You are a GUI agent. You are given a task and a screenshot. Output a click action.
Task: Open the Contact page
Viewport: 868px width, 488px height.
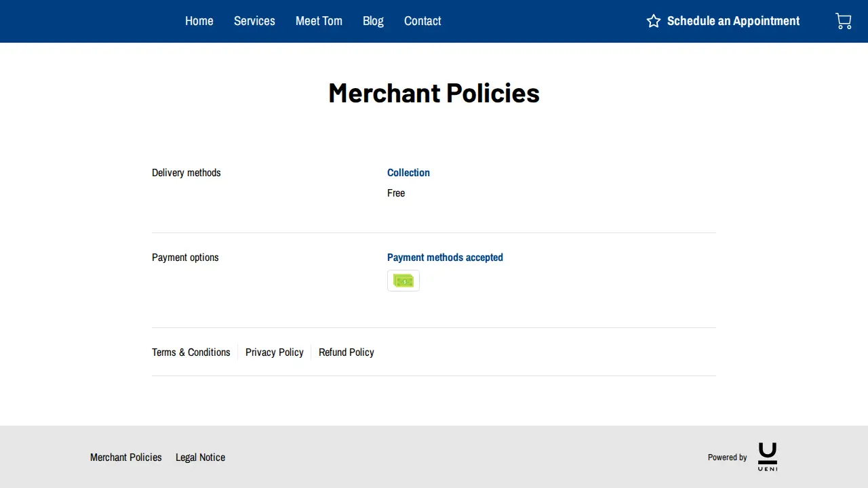pos(422,21)
